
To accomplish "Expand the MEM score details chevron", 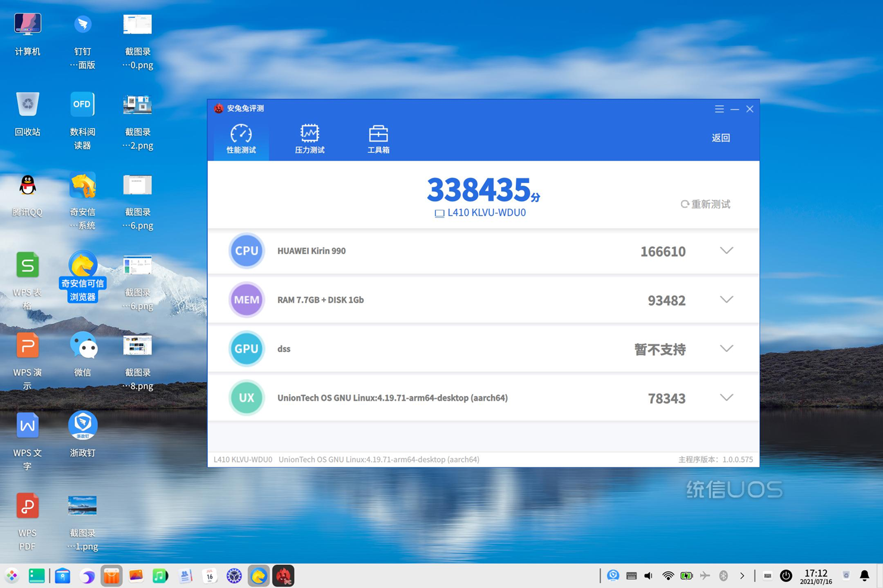I will click(x=727, y=300).
